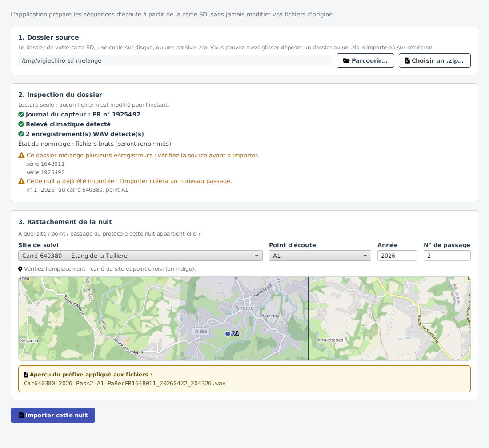Click the zip file icon in Choisir un .zip

[407, 60]
